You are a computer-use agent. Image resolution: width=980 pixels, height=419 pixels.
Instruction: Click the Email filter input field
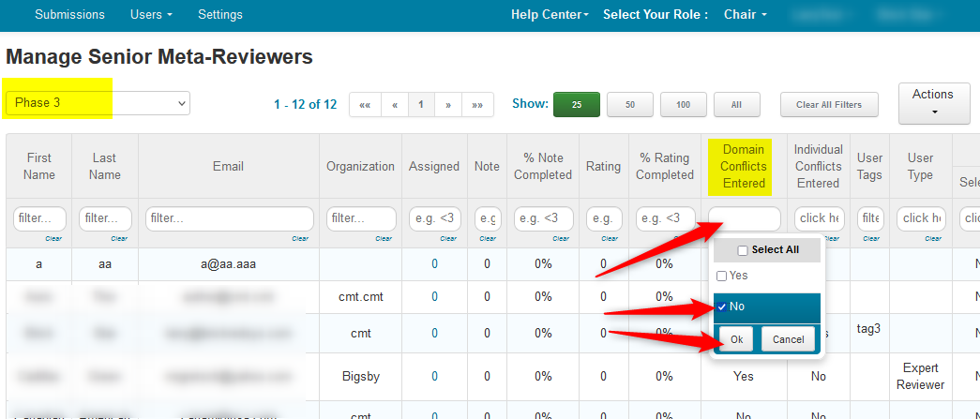[229, 218]
